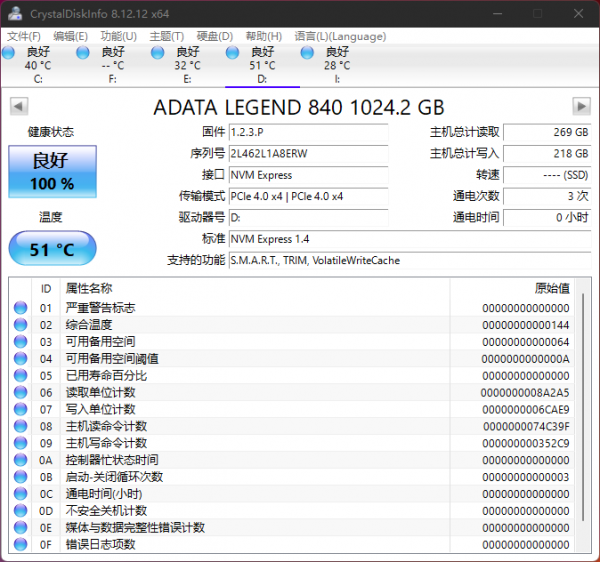The height and width of the screenshot is (562, 600).
Task: Click the supported features field S.M.A.R.T., TRIM
Action: (x=410, y=261)
